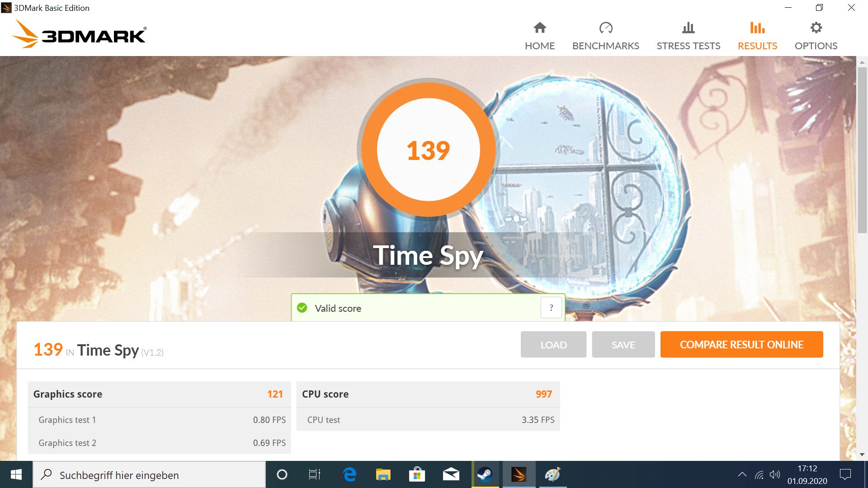Viewport: 868px width, 488px height.
Task: Open Benchmarks via speedometer icon
Action: [x=605, y=28]
